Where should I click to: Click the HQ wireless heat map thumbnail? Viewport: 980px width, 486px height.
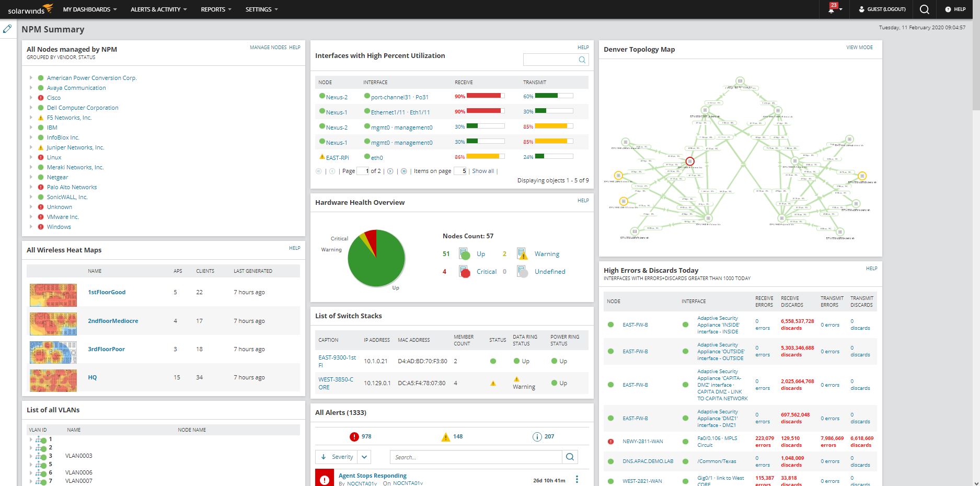53,380
